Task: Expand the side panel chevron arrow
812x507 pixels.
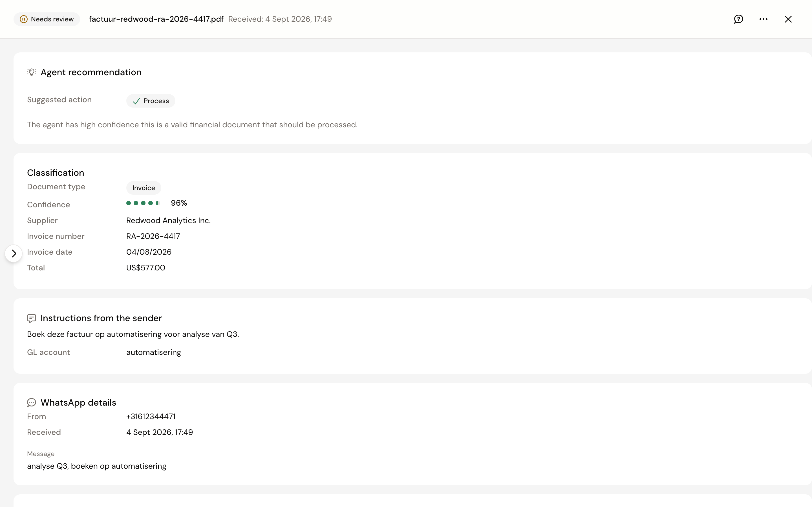Action: coord(14,253)
